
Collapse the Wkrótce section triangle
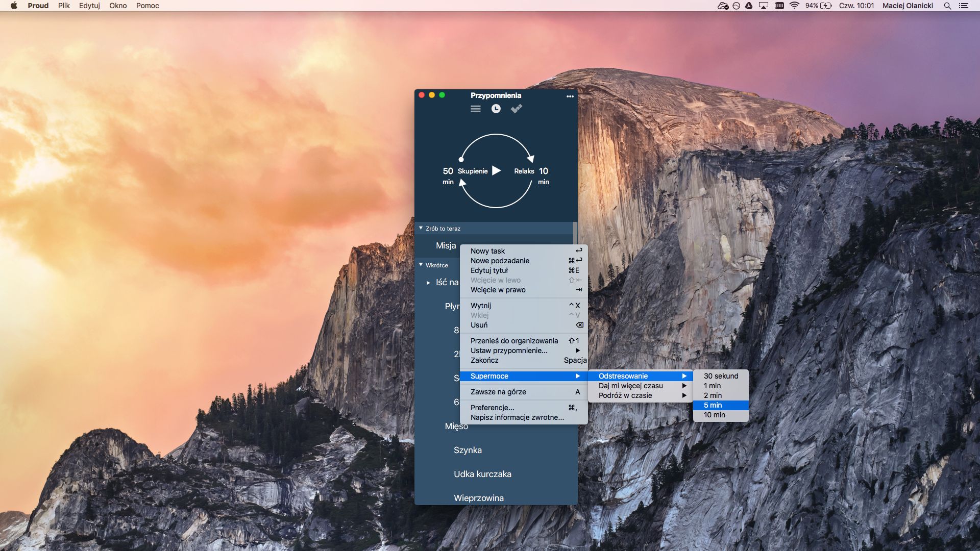pyautogui.click(x=421, y=265)
